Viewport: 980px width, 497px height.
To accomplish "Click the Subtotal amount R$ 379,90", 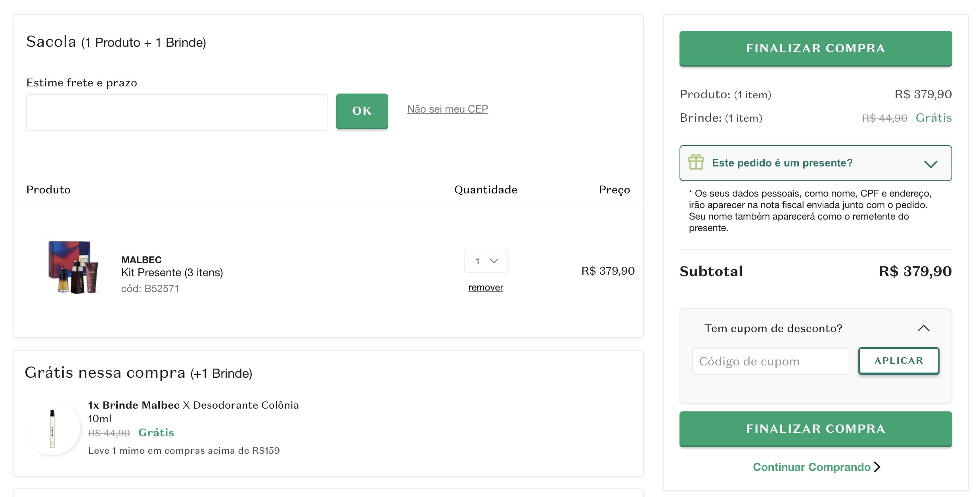I will tap(915, 271).
